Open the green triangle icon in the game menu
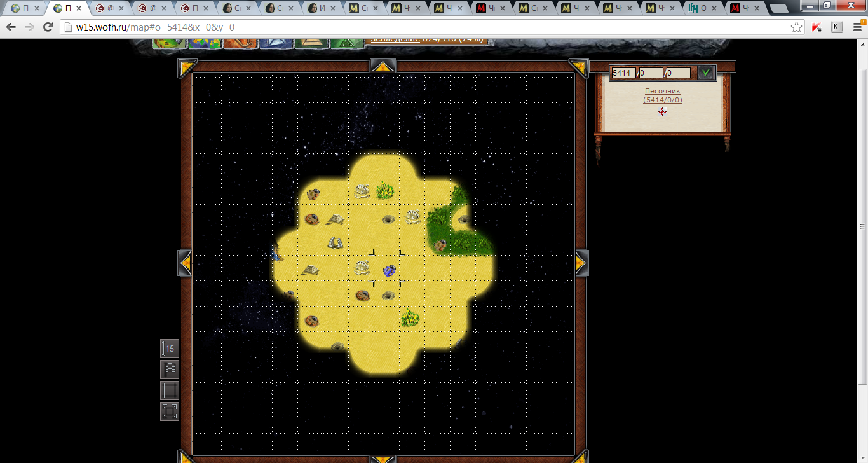The image size is (868, 463). pyautogui.click(x=346, y=43)
